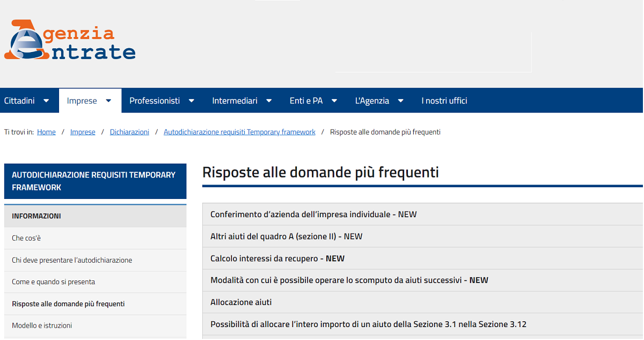Expand Conferimento d'azienda dell'impresa individuale FAQ
This screenshot has height=340, width=644.
click(x=423, y=215)
